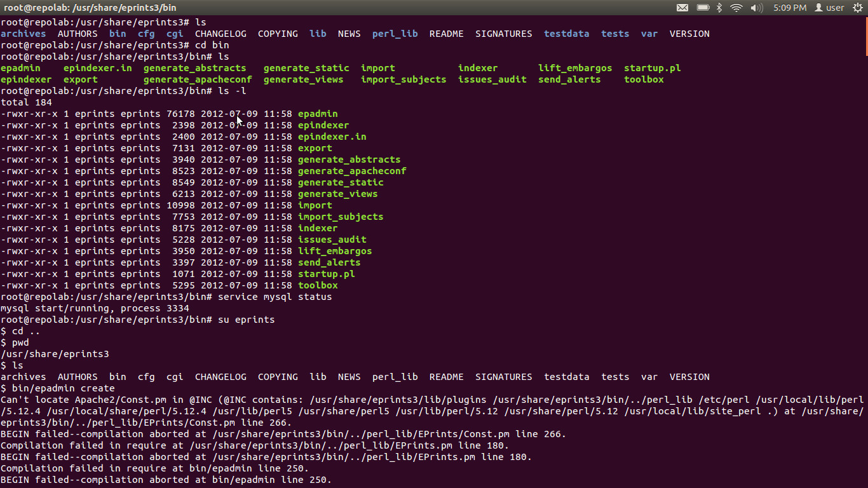Click 'send_alerts' in the long listing
Image resolution: width=868 pixels, height=488 pixels.
point(329,262)
